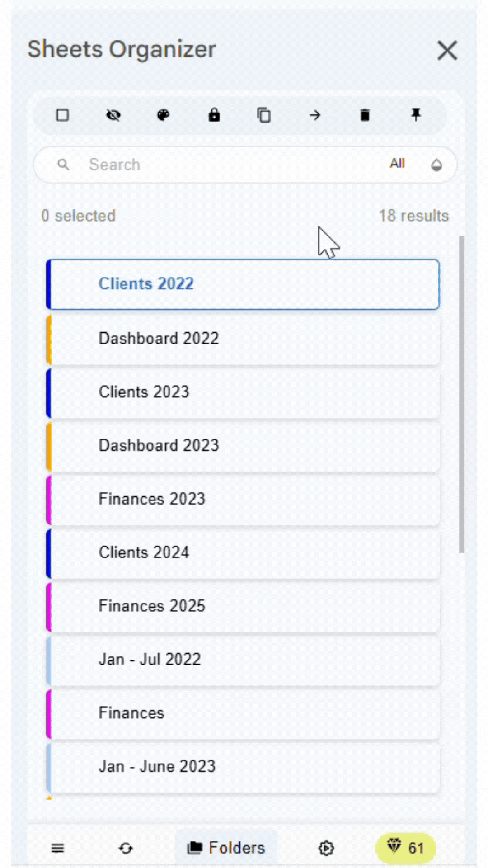Click the select-all checkbox in the toolbar
The image size is (488, 868).
[x=62, y=115]
